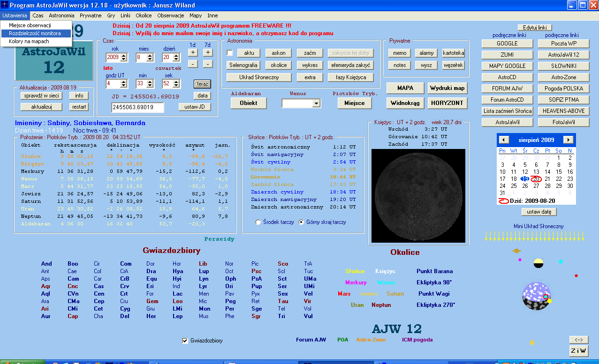This screenshot has height=364, width=599.
Task: Set time to now with teraz
Action: 203,84
